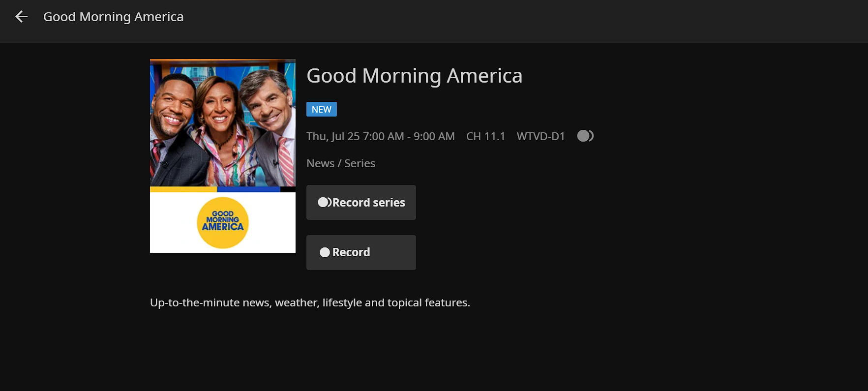The image size is (868, 391).
Task: Click the 9:00 AM end time
Action: click(x=434, y=136)
